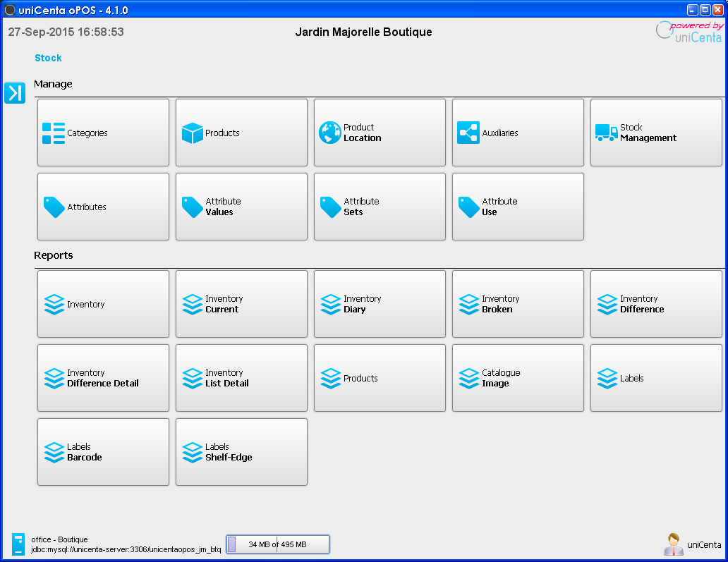Click the Attribute Use tag icon
Screen dimensions: 728x562
[468, 207]
